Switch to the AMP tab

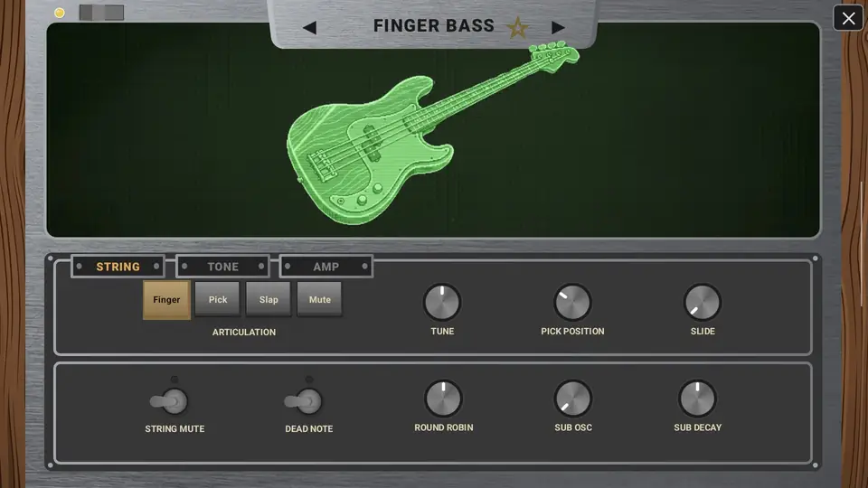(326, 267)
